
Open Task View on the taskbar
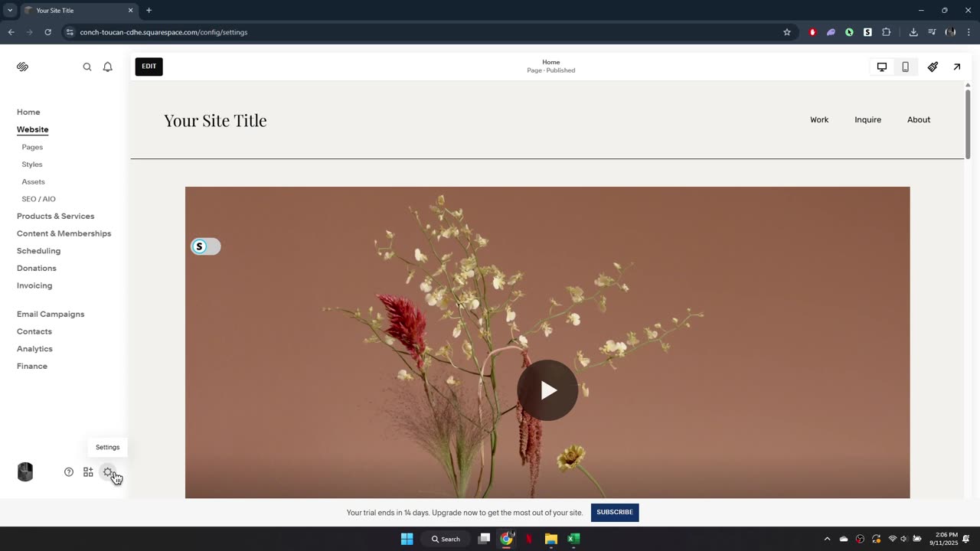[484, 539]
